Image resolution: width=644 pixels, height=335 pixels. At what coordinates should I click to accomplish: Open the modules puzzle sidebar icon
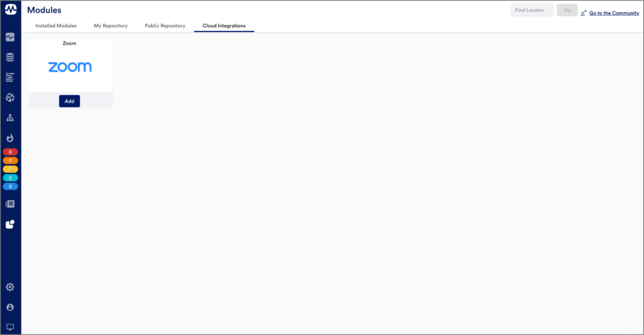click(10, 224)
